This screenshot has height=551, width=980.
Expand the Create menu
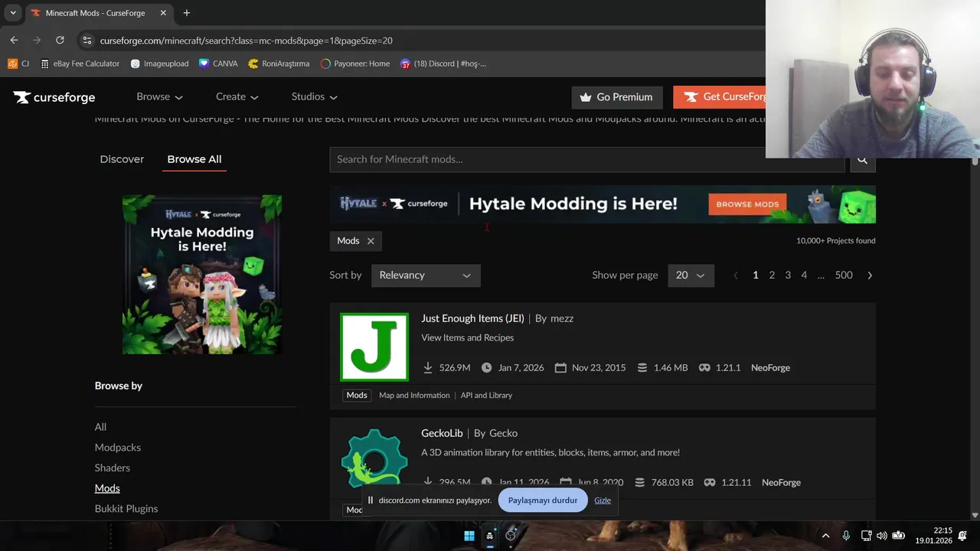237,97
